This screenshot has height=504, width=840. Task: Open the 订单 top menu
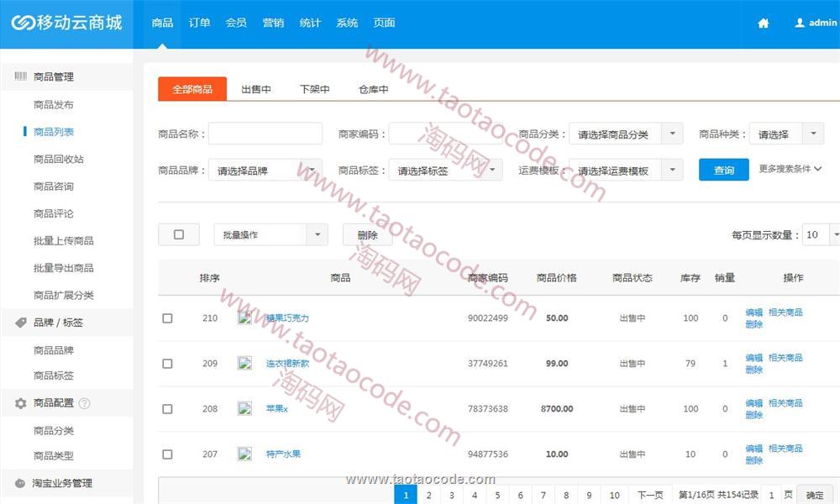[x=199, y=23]
